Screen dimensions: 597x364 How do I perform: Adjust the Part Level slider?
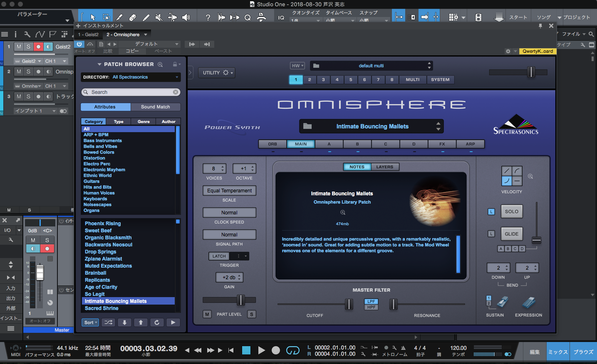pyautogui.click(x=240, y=300)
